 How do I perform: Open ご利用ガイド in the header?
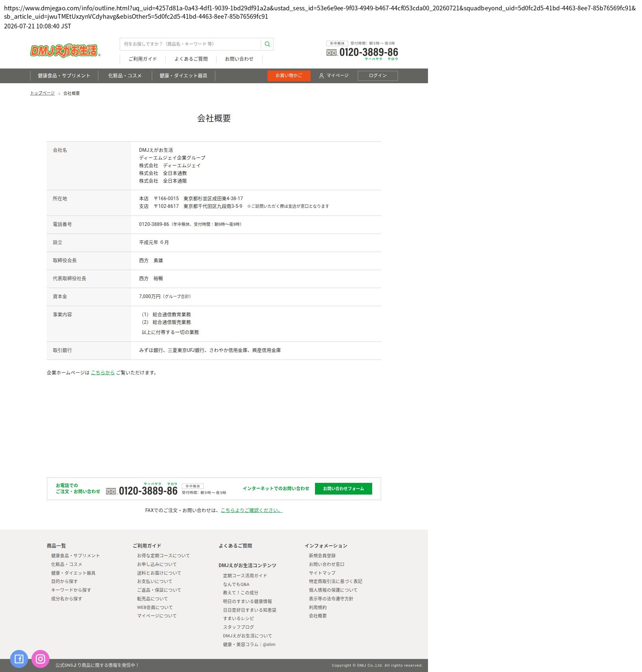143,59
